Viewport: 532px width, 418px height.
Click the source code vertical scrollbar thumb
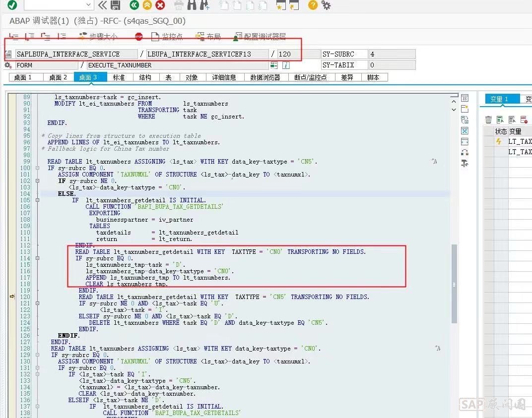[454, 284]
